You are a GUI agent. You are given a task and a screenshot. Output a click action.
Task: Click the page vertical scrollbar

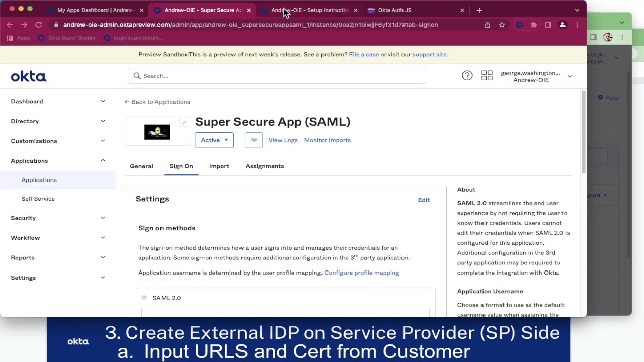point(583,132)
